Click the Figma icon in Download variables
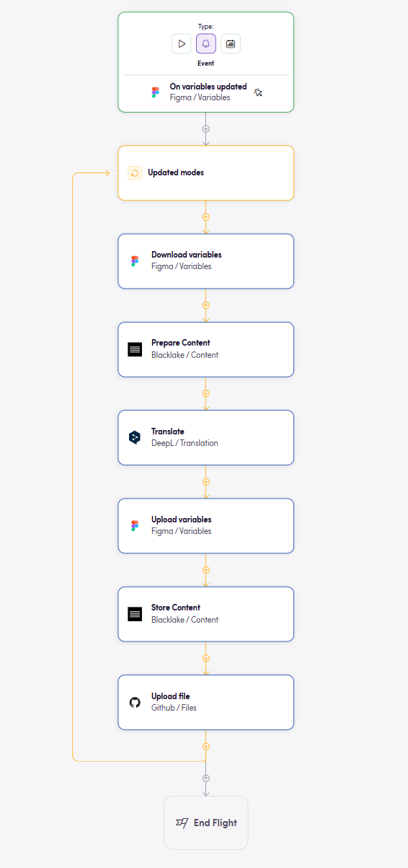The height and width of the screenshot is (868, 408). (135, 261)
